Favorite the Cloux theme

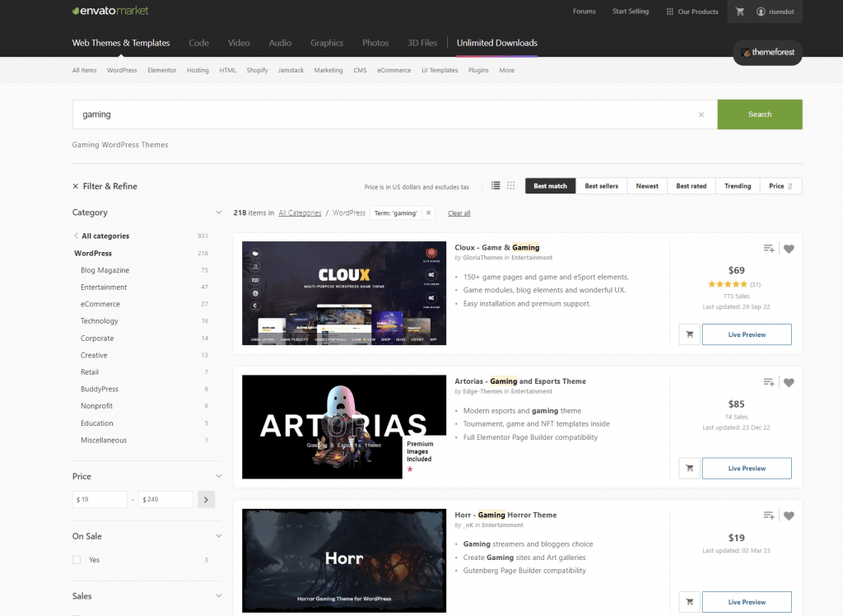point(789,249)
